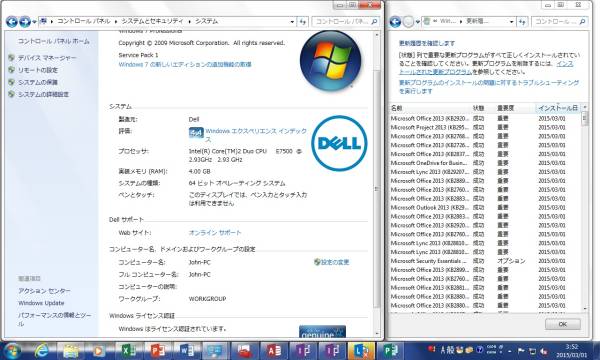Go back in the update history window
The image size is (600, 360).
pos(395,22)
